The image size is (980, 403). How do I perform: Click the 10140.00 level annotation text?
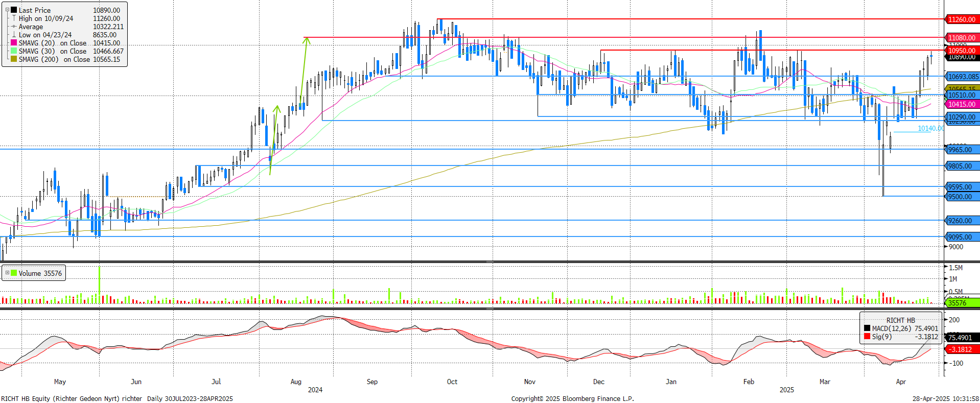tap(930, 128)
